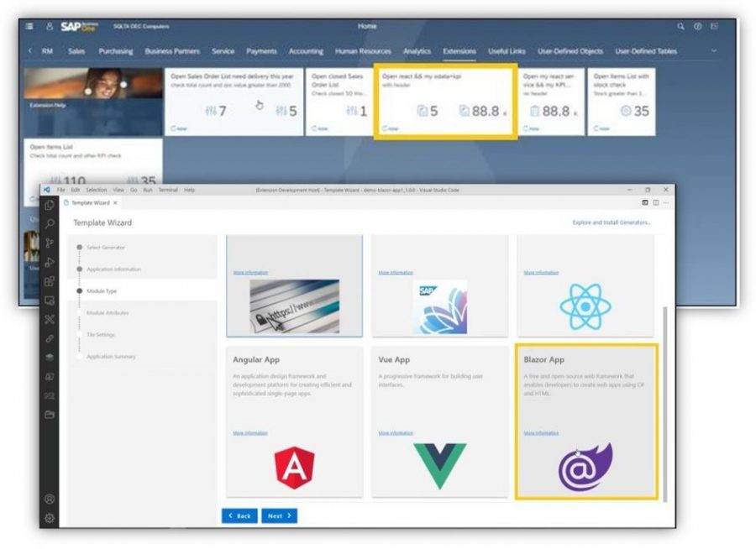Click the Angular logo on Angular App card

(295, 468)
